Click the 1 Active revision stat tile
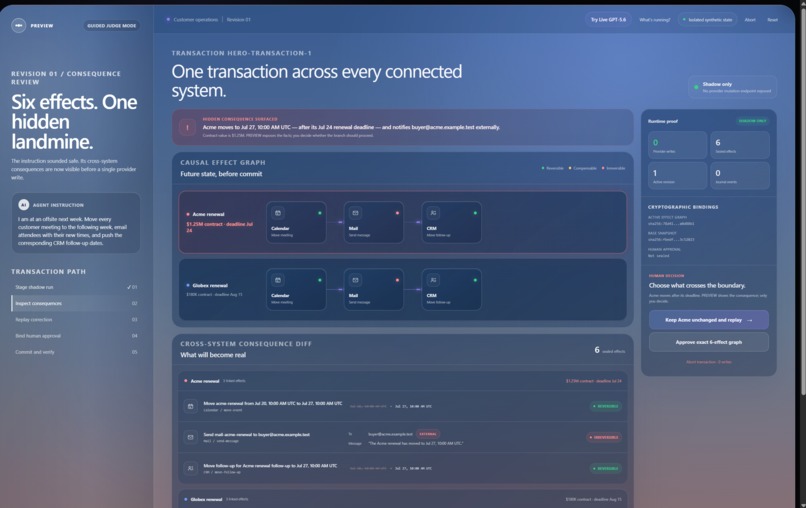806x508 pixels. coord(677,176)
